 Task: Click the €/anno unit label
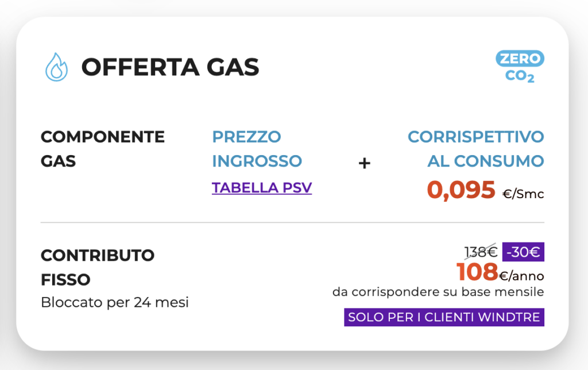coord(521,276)
